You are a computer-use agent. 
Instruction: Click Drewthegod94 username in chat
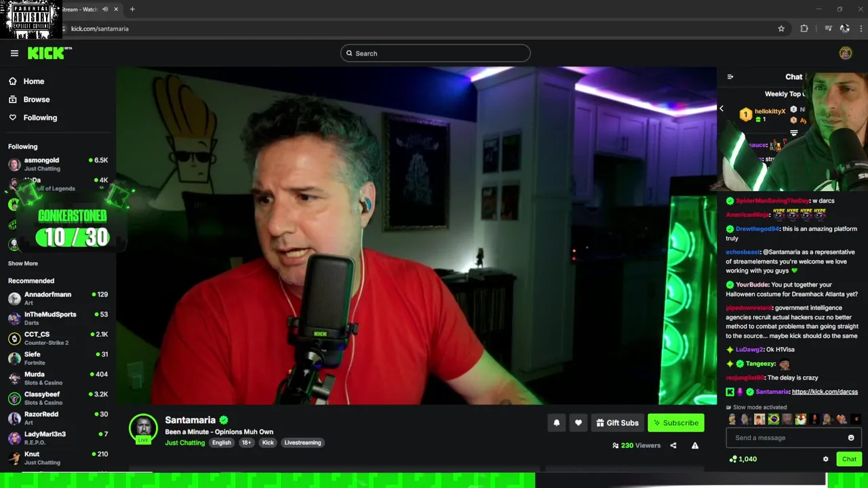pos(757,229)
